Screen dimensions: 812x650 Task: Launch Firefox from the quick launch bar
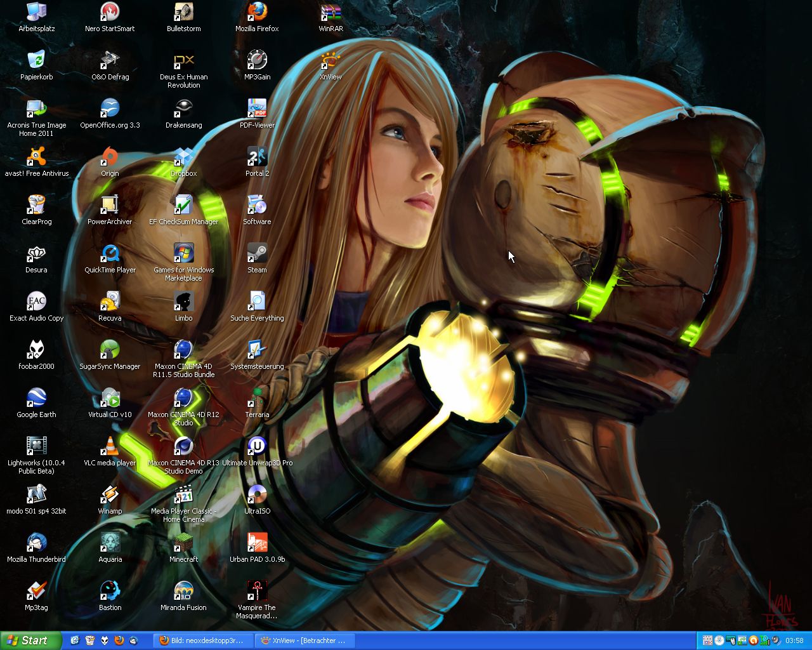[119, 640]
